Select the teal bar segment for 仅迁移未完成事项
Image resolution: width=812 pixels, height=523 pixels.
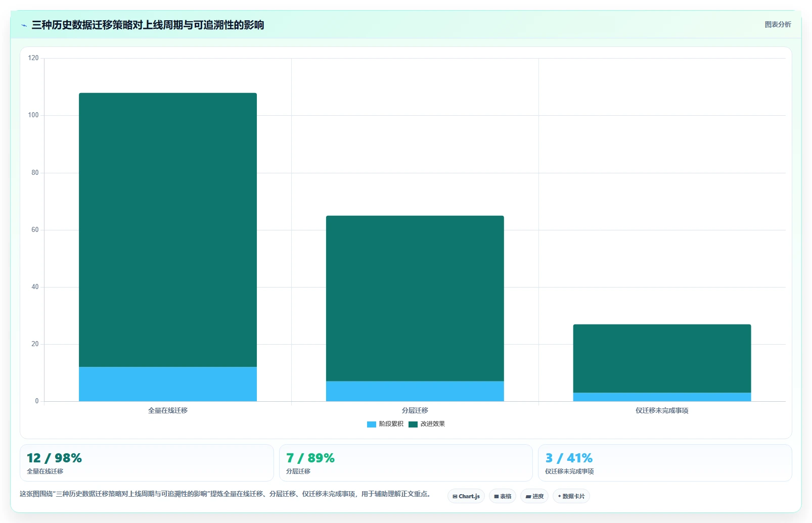[x=662, y=359]
